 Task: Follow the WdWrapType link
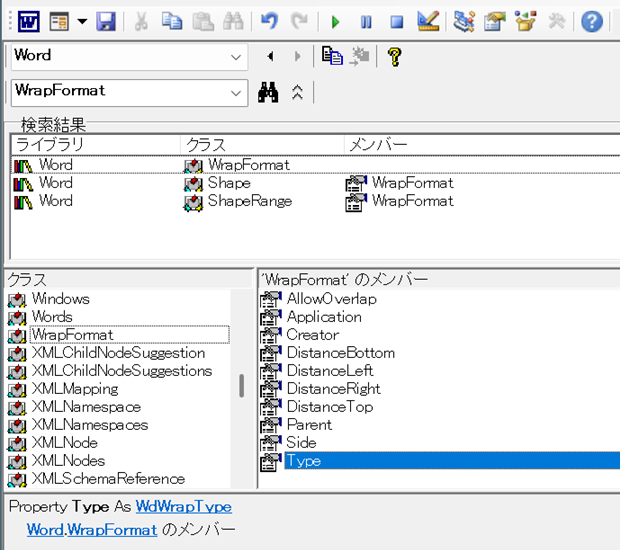(184, 507)
